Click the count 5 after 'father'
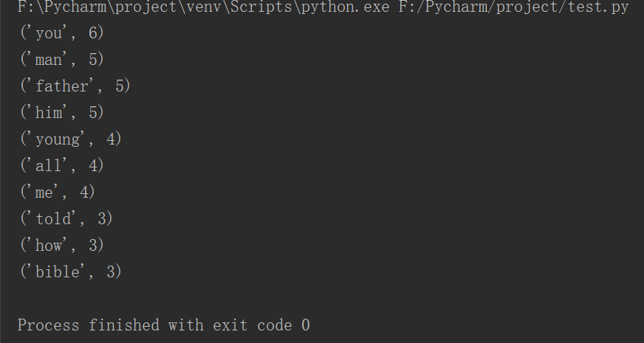 120,86
